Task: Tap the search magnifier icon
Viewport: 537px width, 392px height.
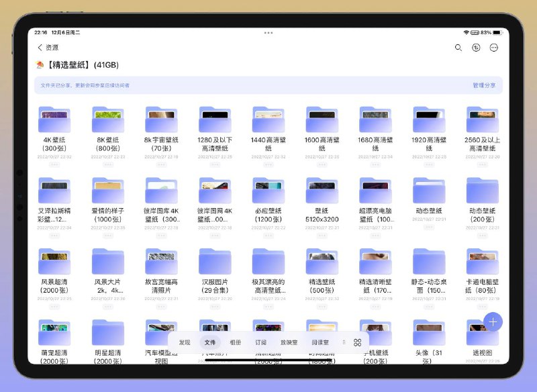Action: (458, 48)
